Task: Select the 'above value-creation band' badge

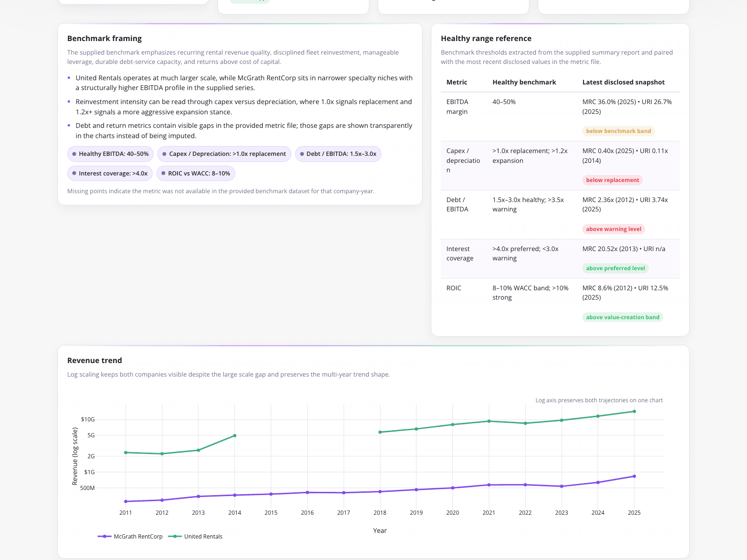Action: (x=623, y=317)
